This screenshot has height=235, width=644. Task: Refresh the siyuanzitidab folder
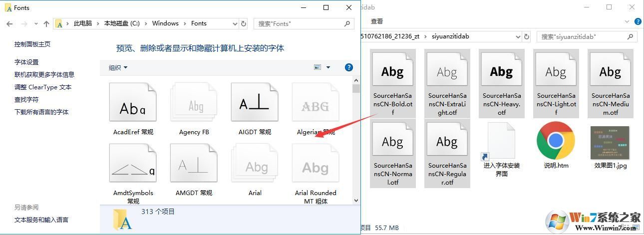tap(527, 36)
